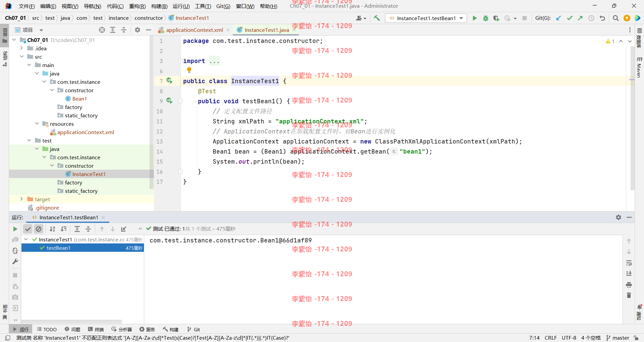644x342 pixels.
Task: Select testBean1 in test results tree
Action: [x=83, y=248]
